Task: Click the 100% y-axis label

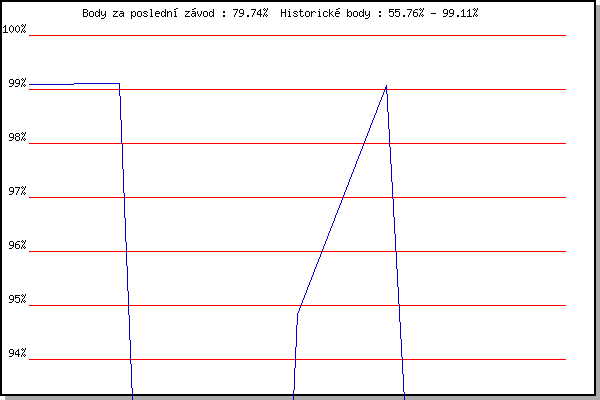Action: (x=14, y=29)
